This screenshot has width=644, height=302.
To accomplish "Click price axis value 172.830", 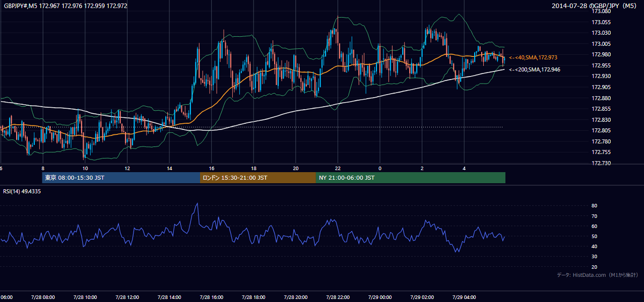I will click(x=601, y=120).
